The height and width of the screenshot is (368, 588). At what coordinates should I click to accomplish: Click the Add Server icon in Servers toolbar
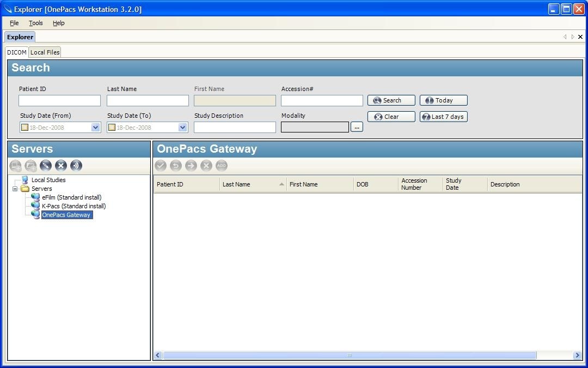pyautogui.click(x=16, y=166)
